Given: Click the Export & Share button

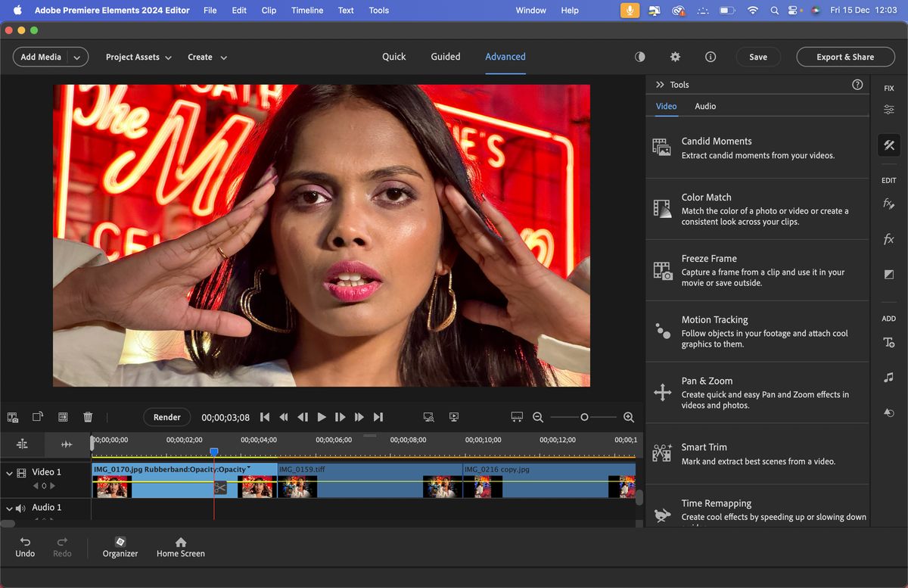Looking at the screenshot, I should (845, 57).
